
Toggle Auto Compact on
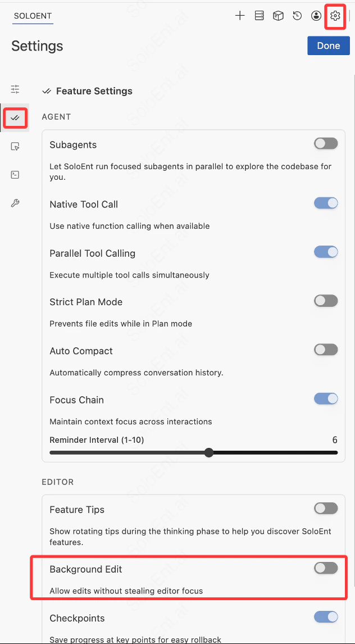(326, 350)
